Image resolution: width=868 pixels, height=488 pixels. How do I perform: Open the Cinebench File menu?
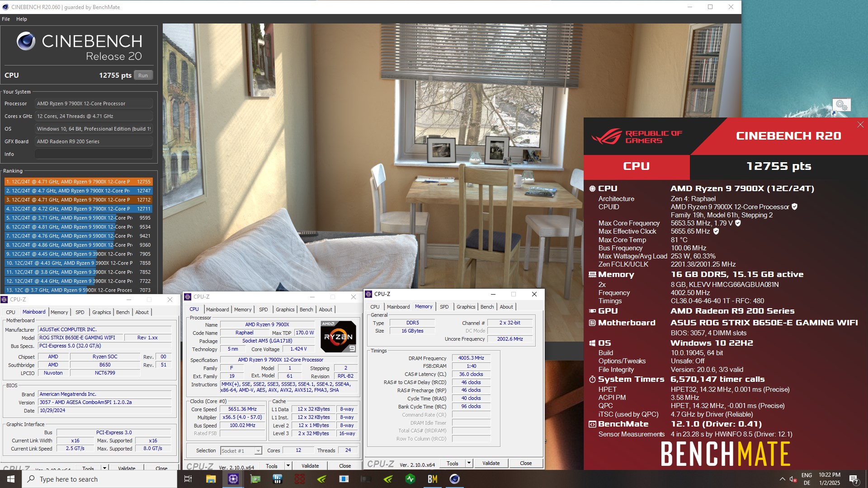pos(6,19)
